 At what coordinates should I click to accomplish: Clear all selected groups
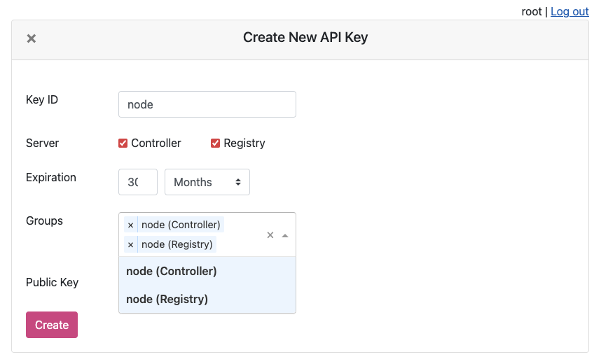click(x=270, y=235)
